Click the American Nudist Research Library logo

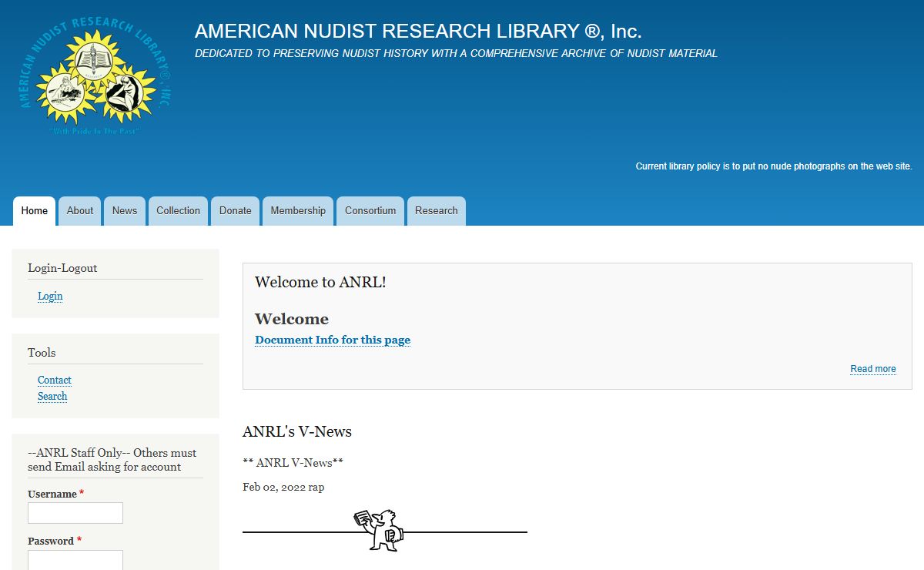pyautogui.click(x=95, y=75)
